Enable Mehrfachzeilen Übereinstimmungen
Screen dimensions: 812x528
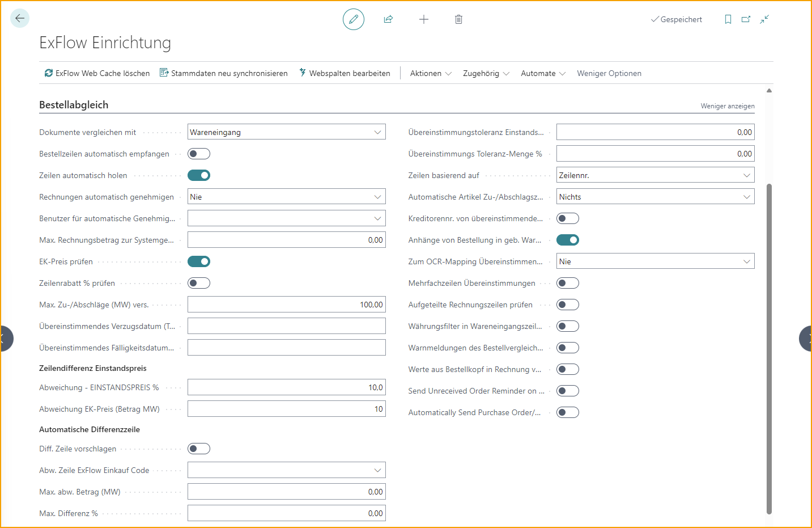coord(568,283)
